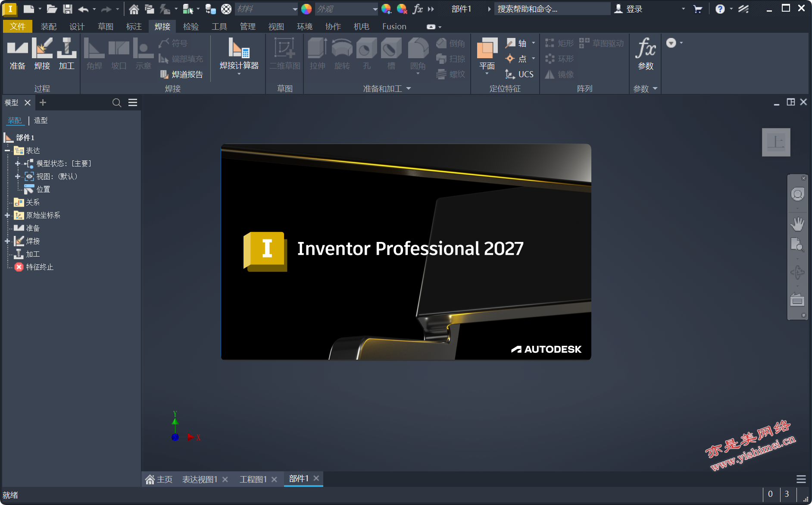The height and width of the screenshot is (505, 812).
Task: Search the model browser with magnifier icon
Action: (117, 103)
